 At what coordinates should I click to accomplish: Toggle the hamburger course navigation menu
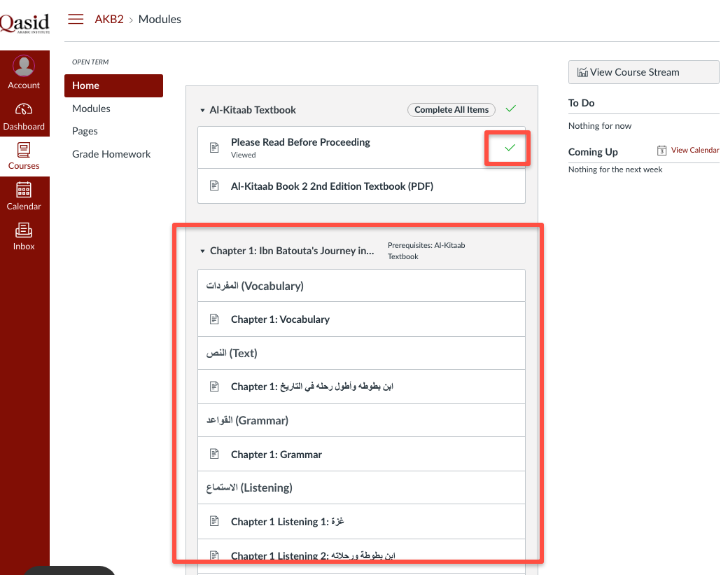point(76,19)
